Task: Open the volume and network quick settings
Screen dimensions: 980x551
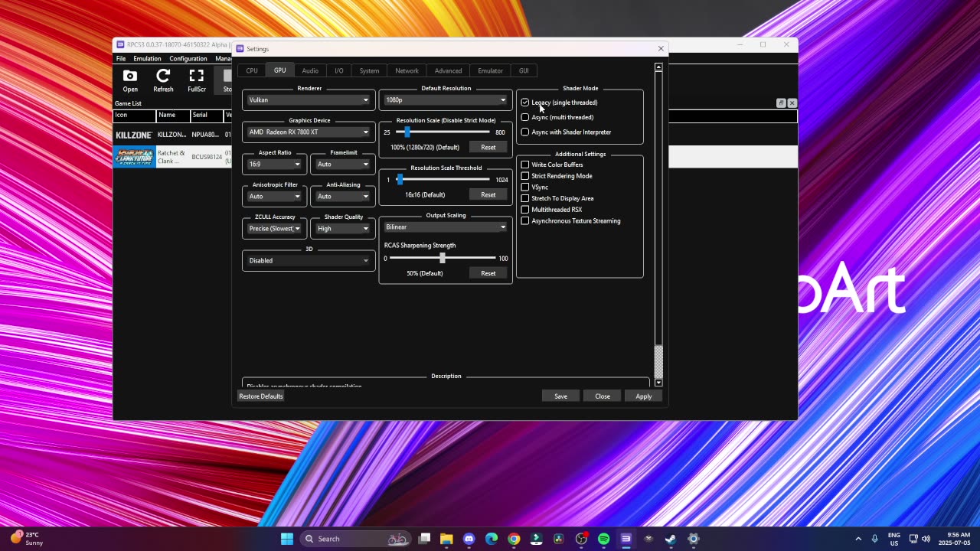Action: (x=921, y=539)
